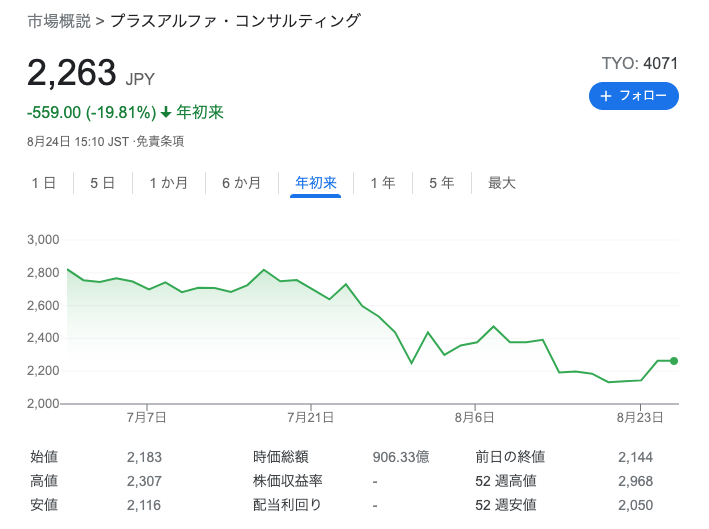This screenshot has width=709, height=529.
Task: Show the 1年 chart range
Action: 383,183
